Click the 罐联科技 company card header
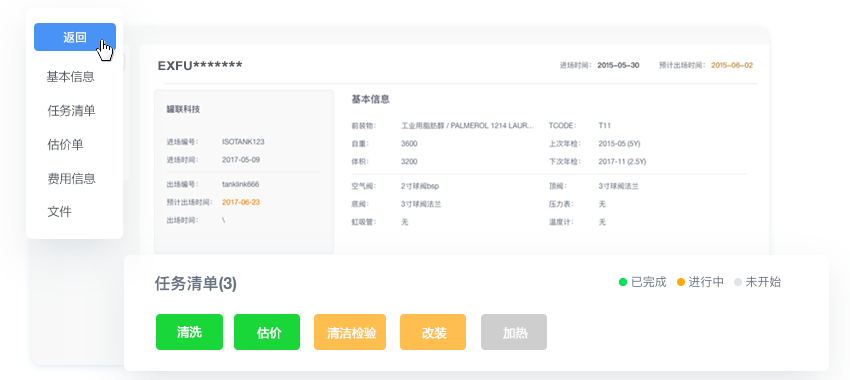The height and width of the screenshot is (380, 850). coord(183,109)
